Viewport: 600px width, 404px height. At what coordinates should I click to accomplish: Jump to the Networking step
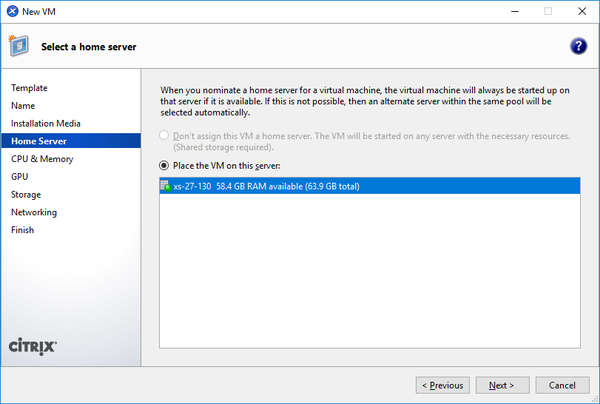pos(34,212)
